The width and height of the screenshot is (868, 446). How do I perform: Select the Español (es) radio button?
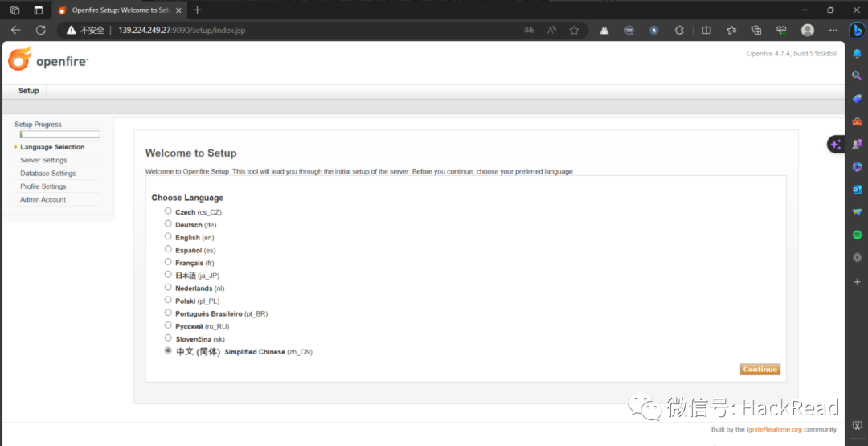click(168, 249)
